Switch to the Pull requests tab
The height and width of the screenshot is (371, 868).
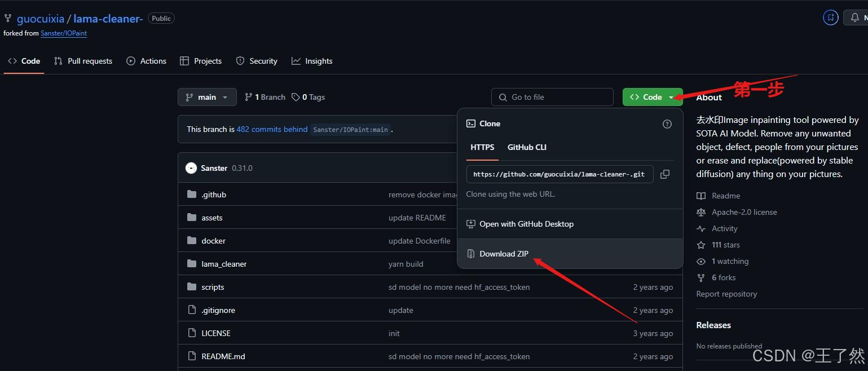83,61
